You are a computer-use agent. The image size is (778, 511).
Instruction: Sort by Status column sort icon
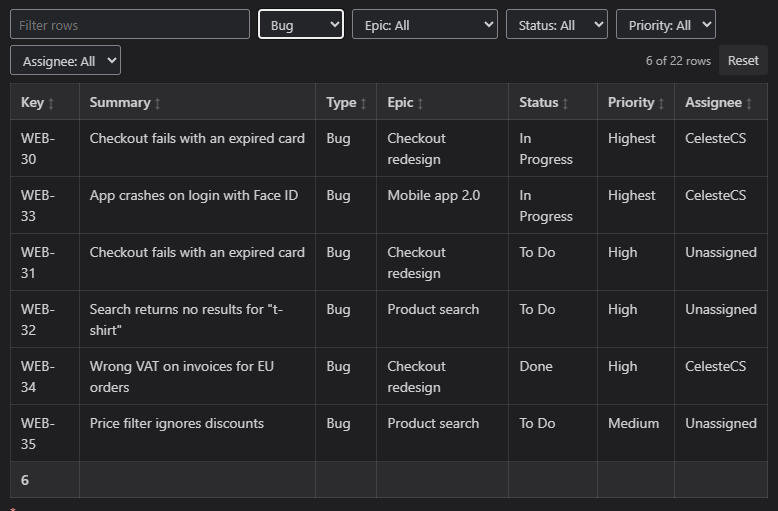tap(565, 103)
